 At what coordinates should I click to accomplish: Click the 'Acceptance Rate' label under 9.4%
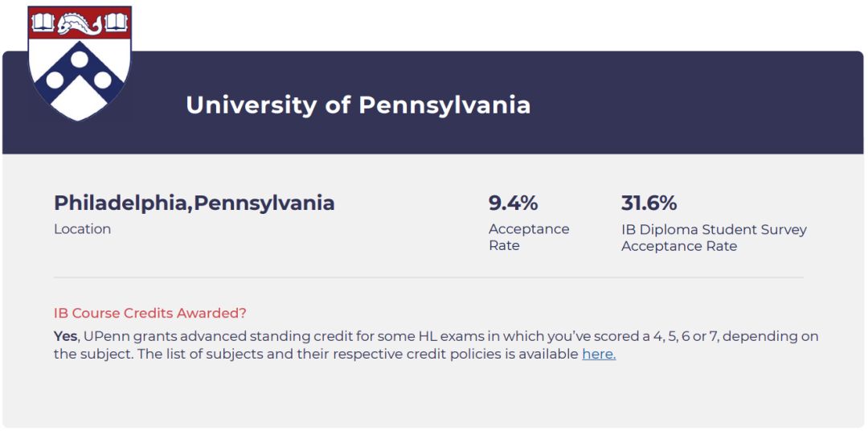[528, 237]
